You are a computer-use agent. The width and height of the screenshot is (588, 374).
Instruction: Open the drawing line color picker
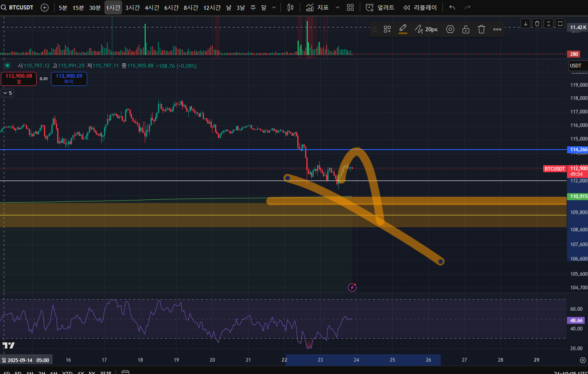click(403, 29)
